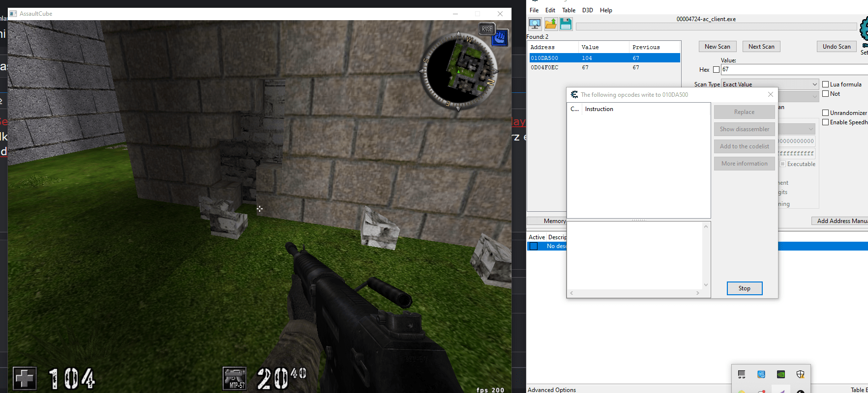This screenshot has height=393, width=868.
Task: Click the up arrow of dialog vertical scrollbar
Action: (x=706, y=226)
